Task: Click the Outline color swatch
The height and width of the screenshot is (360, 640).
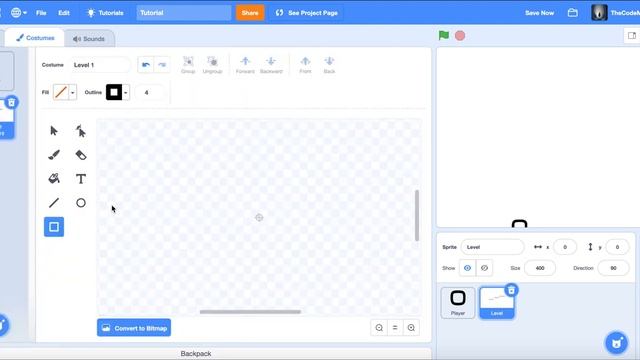Action: pyautogui.click(x=114, y=92)
